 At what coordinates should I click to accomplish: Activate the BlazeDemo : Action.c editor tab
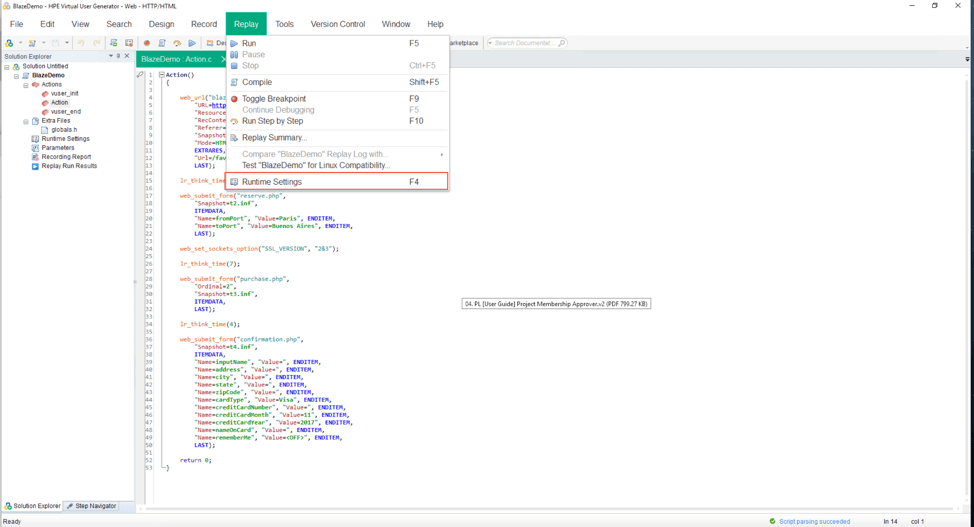pyautogui.click(x=176, y=59)
